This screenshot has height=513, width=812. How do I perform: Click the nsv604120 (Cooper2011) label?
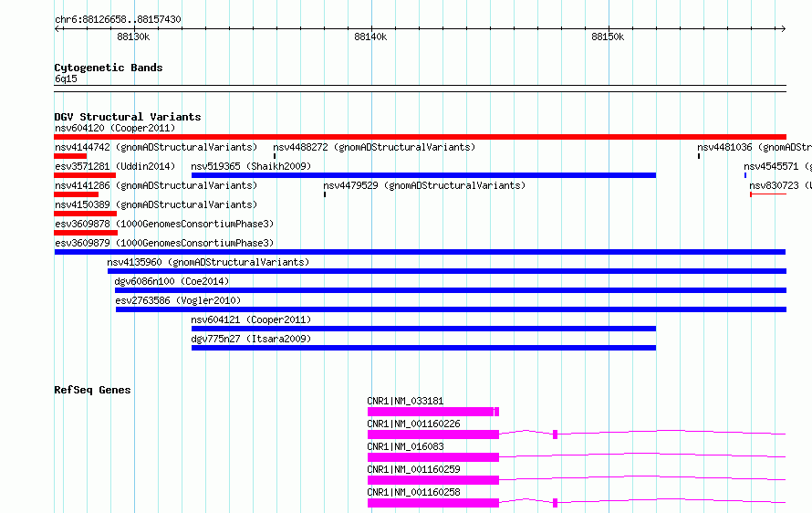(x=115, y=128)
